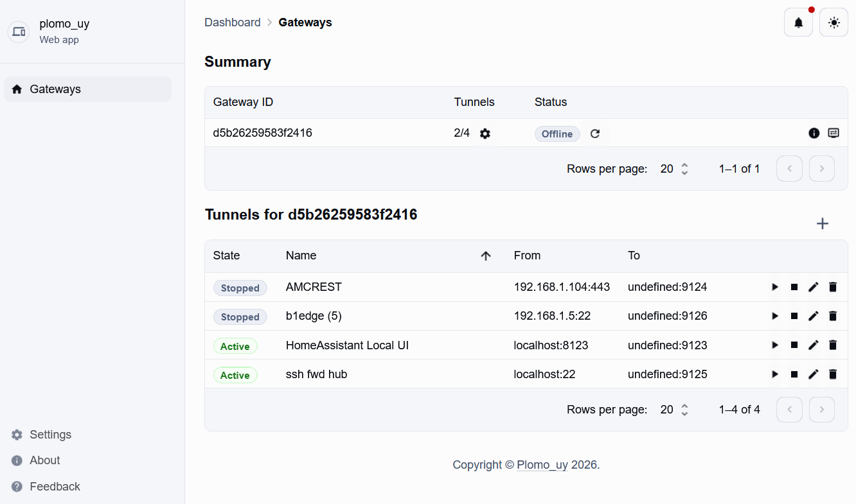Select the gateway d5b26259583f2416 row

click(x=321, y=133)
